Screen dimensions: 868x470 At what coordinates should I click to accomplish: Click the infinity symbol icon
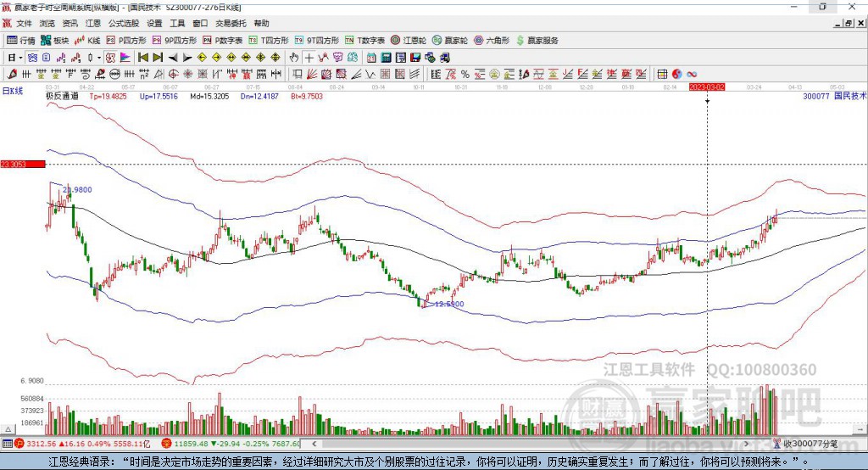coord(692,75)
